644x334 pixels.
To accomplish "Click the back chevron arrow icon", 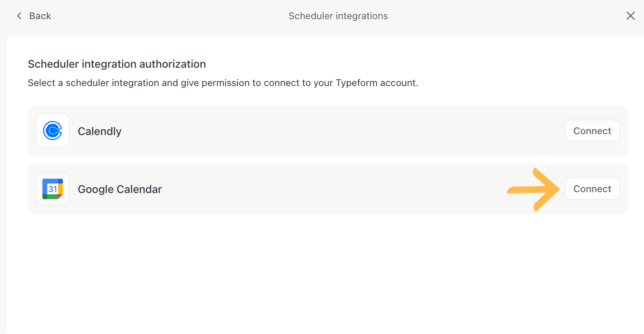I will [x=19, y=16].
